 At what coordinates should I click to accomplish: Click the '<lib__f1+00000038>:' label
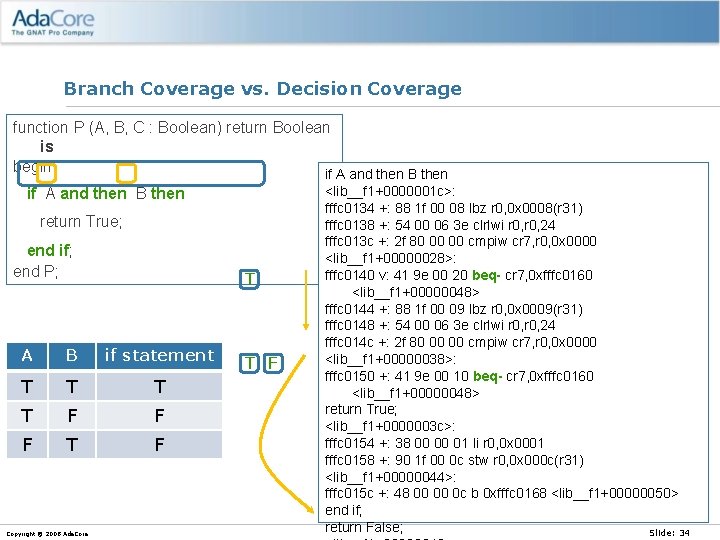(390, 359)
